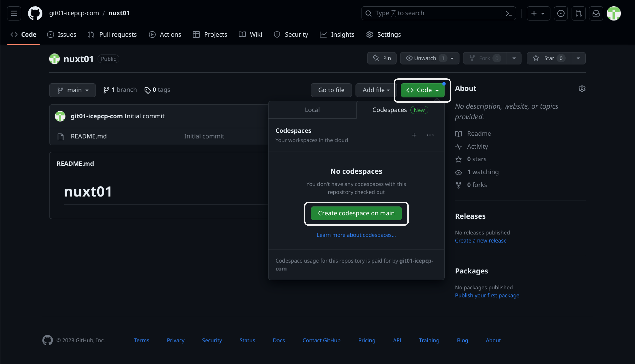View 0 forks link
Viewport: 635px width, 364px height.
pyautogui.click(x=471, y=185)
